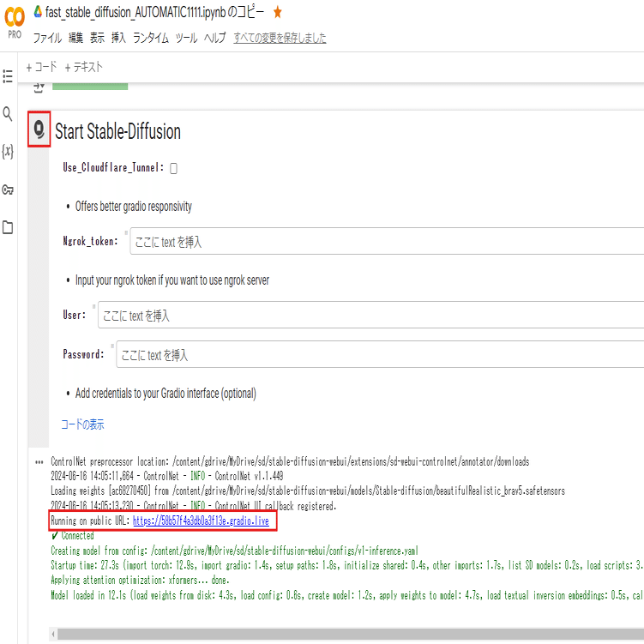Click the Colab logo
This screenshot has width=644, height=644.
[x=15, y=17]
